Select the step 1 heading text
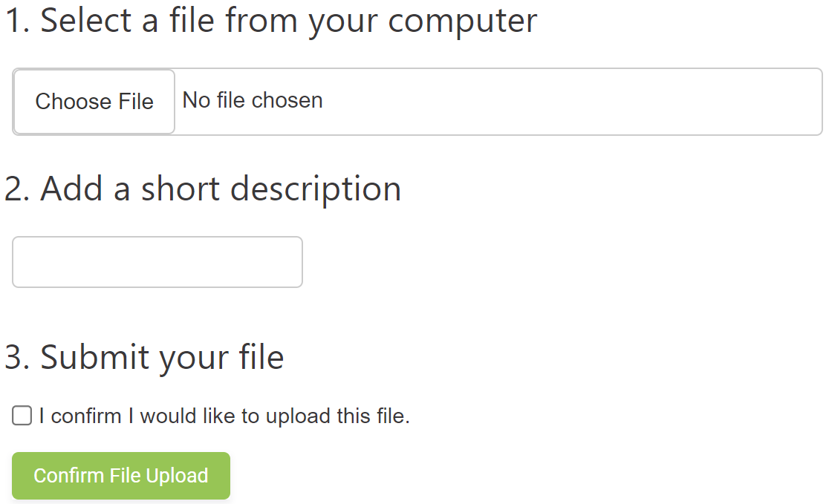This screenshot has width=829, height=504. coord(271,21)
